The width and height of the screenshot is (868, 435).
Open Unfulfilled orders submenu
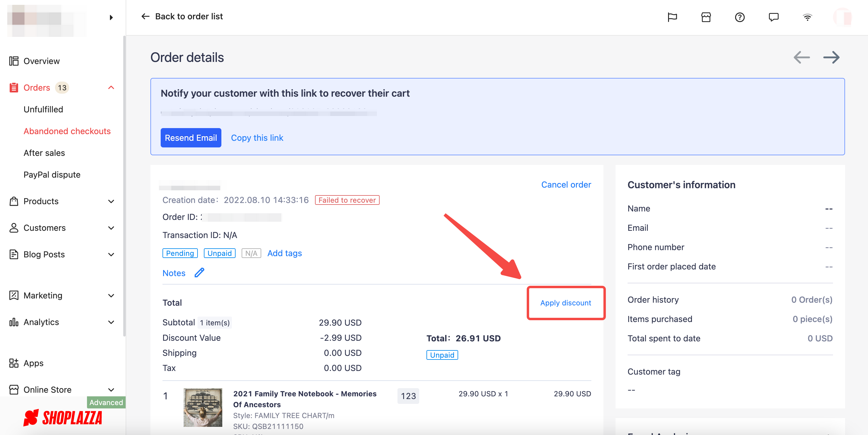pyautogui.click(x=43, y=110)
